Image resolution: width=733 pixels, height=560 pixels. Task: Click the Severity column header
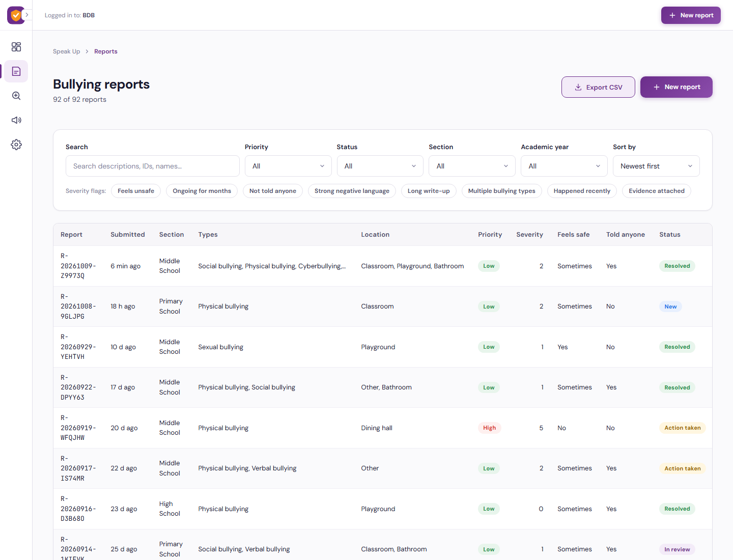click(529, 235)
